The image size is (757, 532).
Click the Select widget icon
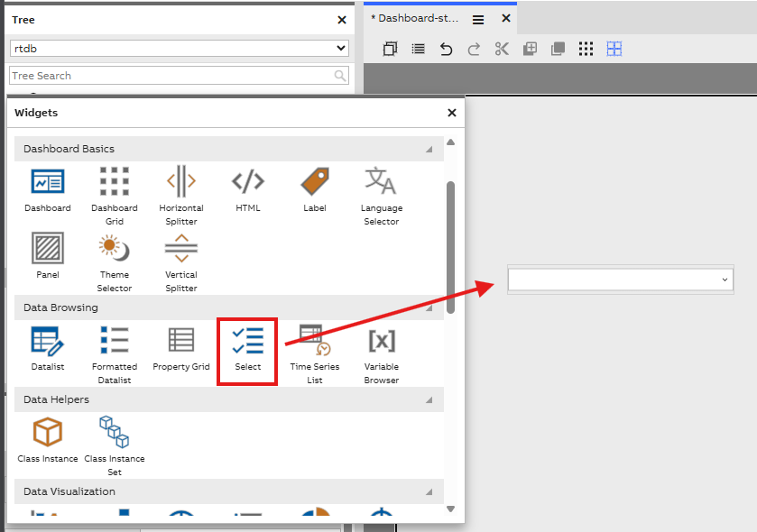tap(247, 341)
